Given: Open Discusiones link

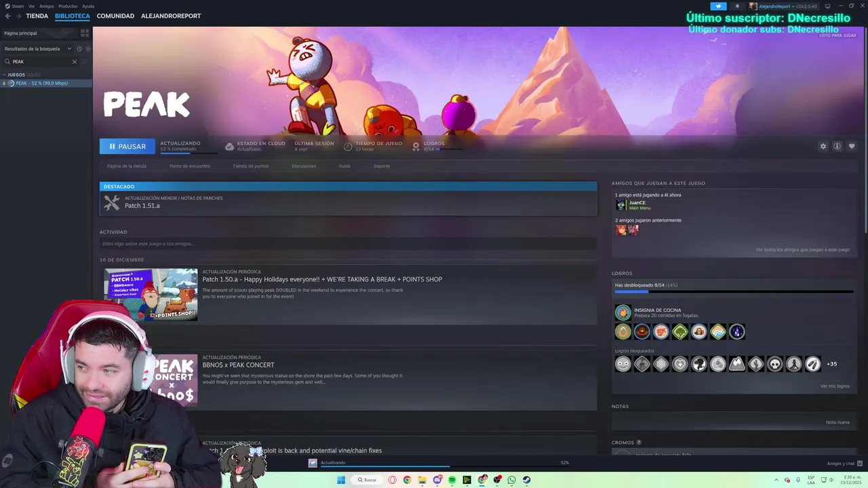Looking at the screenshot, I should click(x=304, y=166).
